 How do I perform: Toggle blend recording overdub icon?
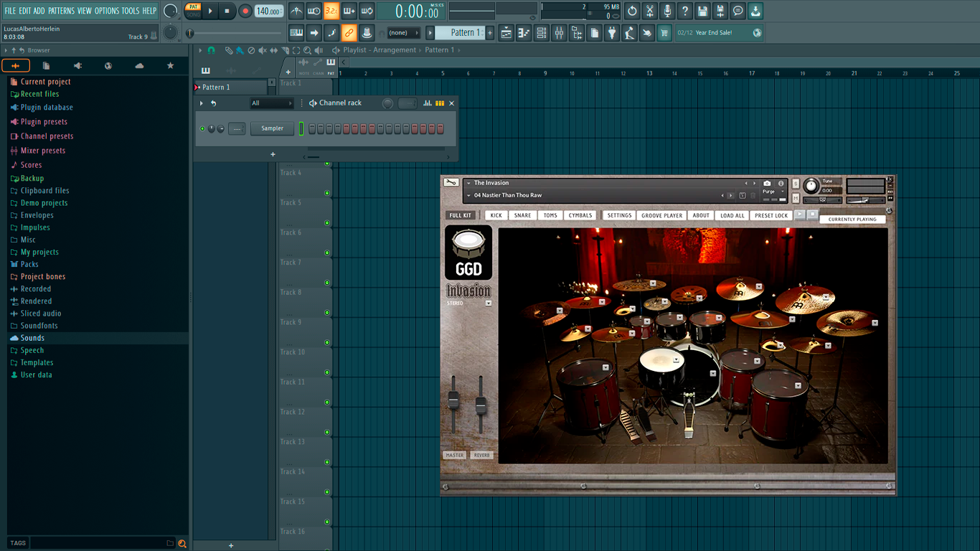pyautogui.click(x=349, y=11)
